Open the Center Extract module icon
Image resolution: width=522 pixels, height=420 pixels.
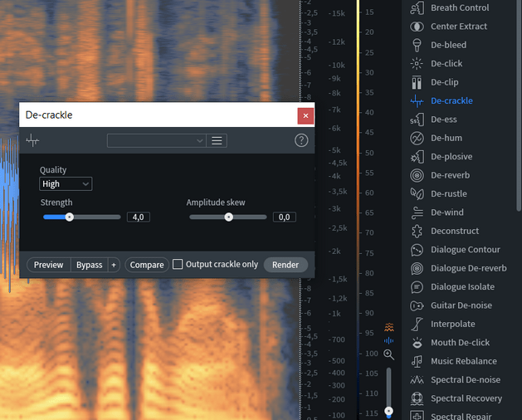417,27
